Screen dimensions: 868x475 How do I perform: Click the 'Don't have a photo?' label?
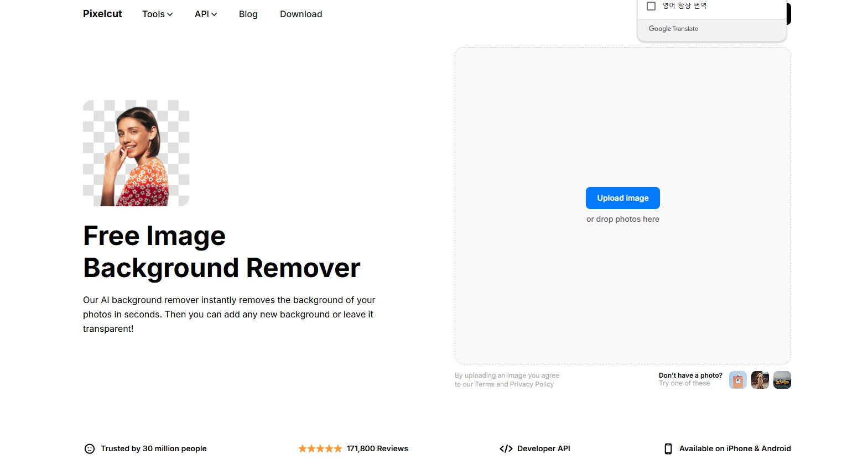coord(690,375)
